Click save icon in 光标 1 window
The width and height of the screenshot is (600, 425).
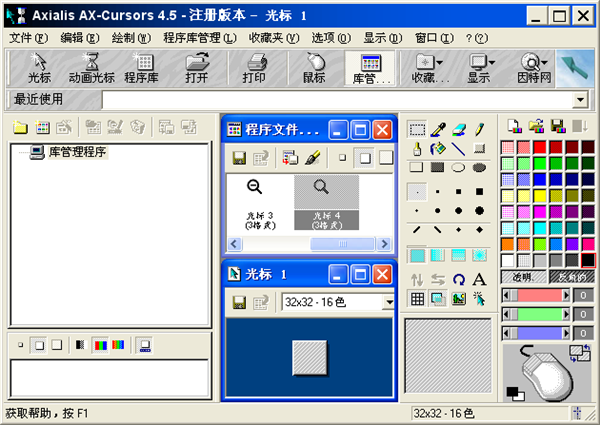239,303
